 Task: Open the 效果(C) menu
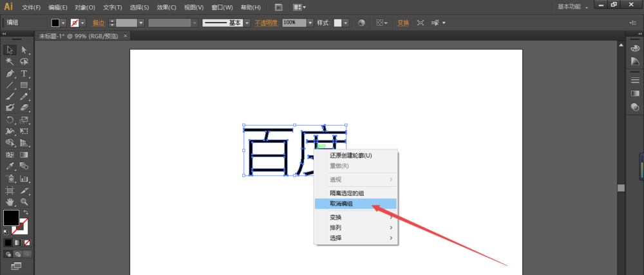click(167, 7)
